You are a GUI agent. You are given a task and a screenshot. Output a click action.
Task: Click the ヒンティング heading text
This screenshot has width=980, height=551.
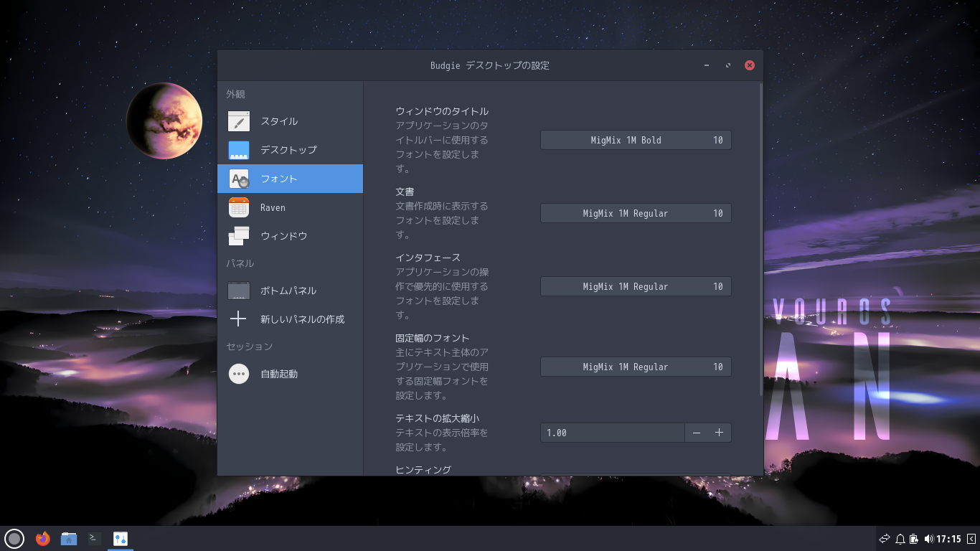pyautogui.click(x=423, y=470)
